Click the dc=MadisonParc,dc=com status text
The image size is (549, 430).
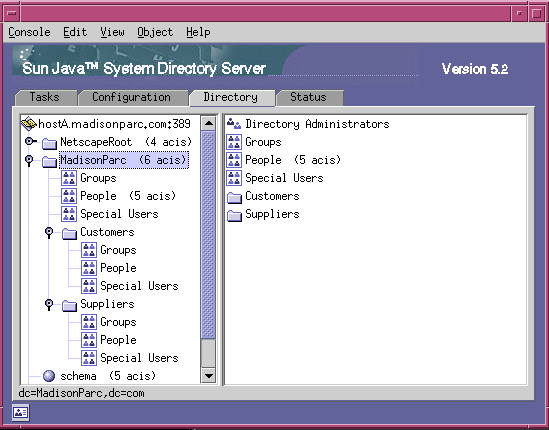coord(81,393)
